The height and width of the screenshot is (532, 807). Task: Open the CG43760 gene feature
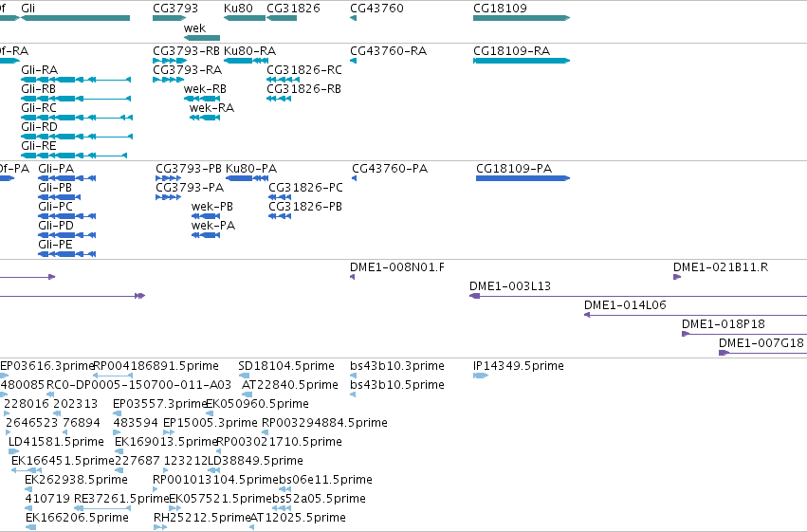[353, 18]
